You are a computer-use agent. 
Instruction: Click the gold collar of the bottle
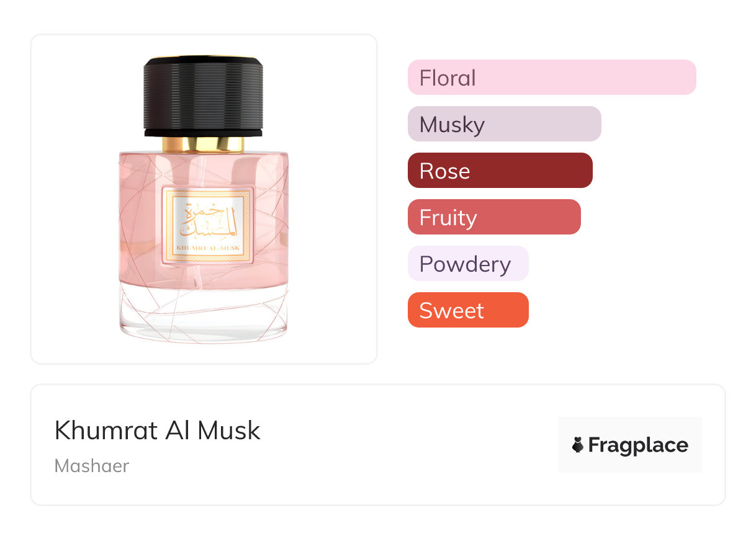(204, 144)
